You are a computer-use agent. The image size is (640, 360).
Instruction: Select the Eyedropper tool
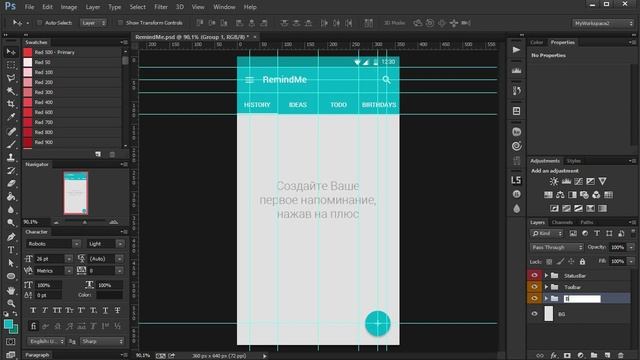click(11, 117)
